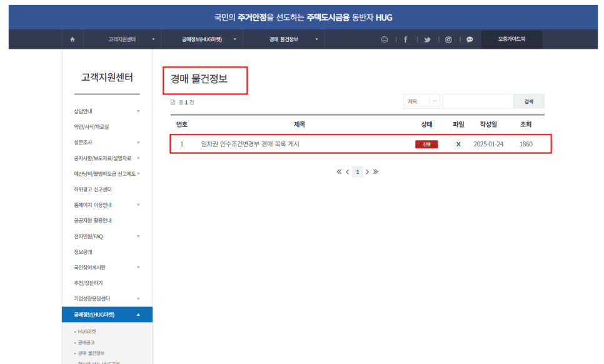Click the home icon in navigation bar
The width and height of the screenshot is (604, 364).
(x=72, y=39)
